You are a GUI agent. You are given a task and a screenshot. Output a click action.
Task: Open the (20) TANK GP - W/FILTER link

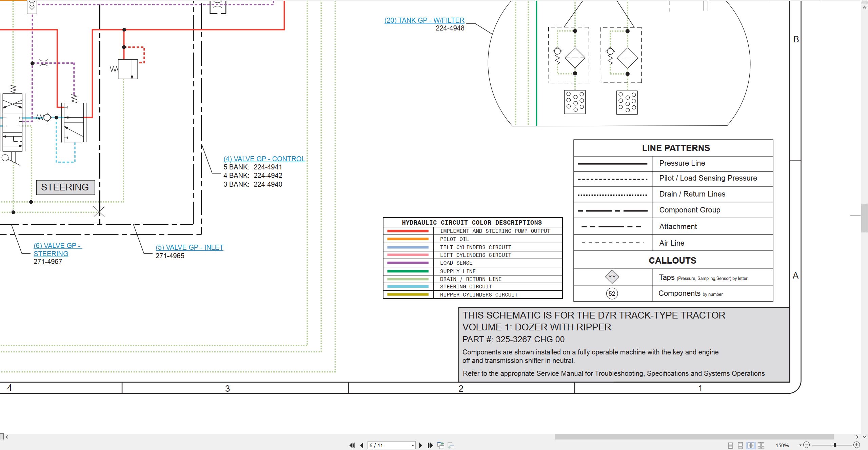424,20
